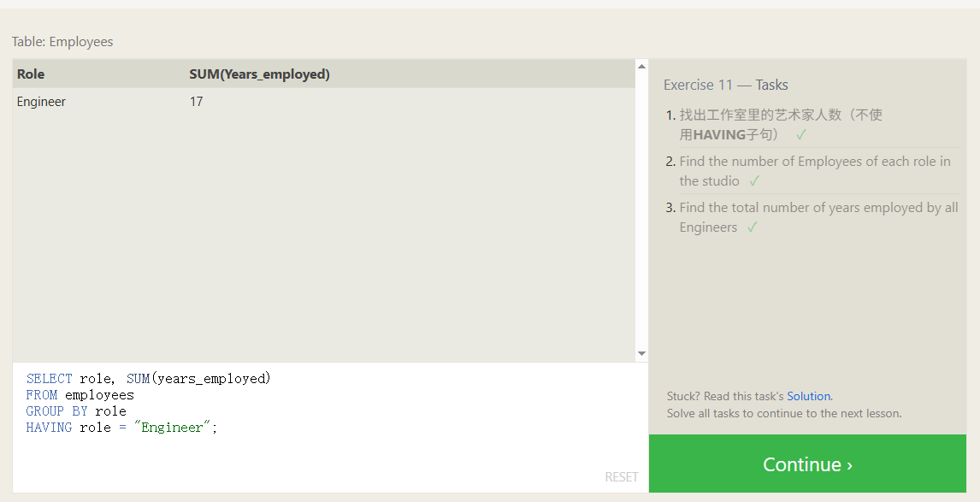The height and width of the screenshot is (502, 980).
Task: Click the SUM(Years_employed) column header
Action: [x=259, y=74]
